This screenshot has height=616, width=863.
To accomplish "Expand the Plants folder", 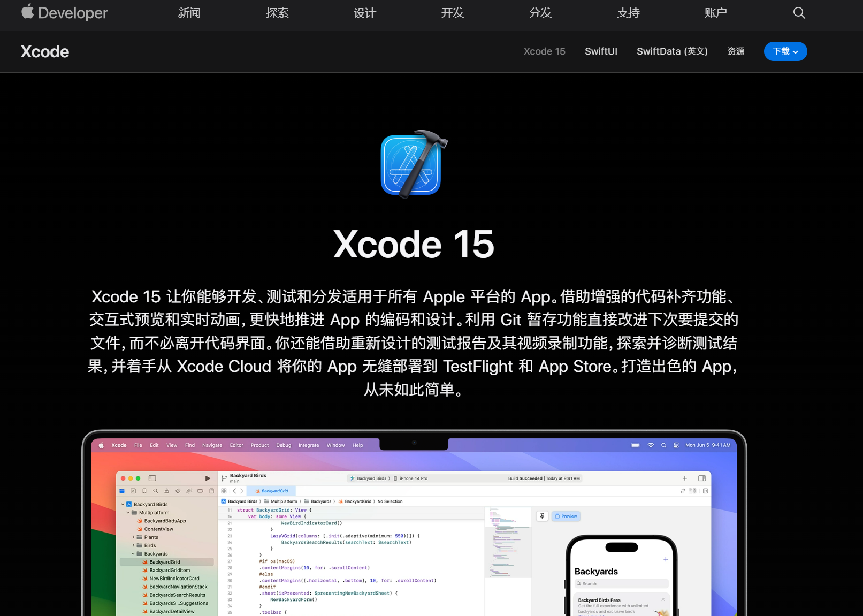I will 133,537.
